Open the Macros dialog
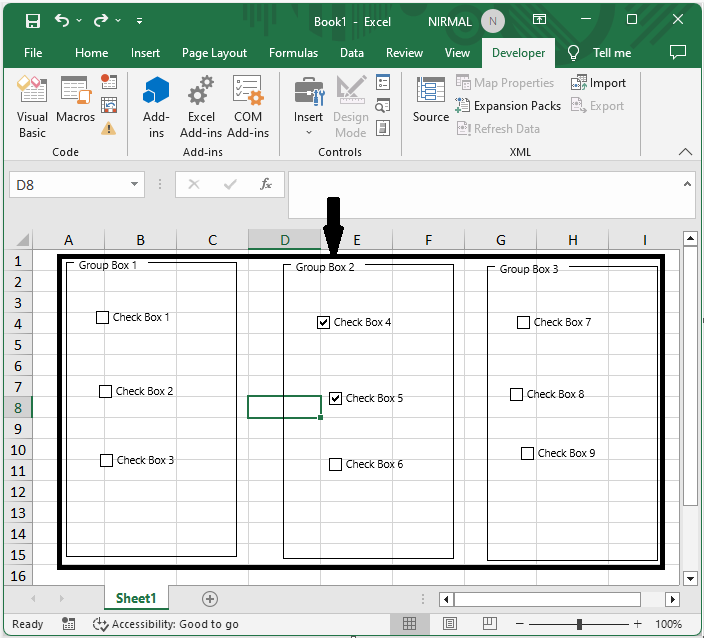Screen dimensions: 704x638 point(75,100)
